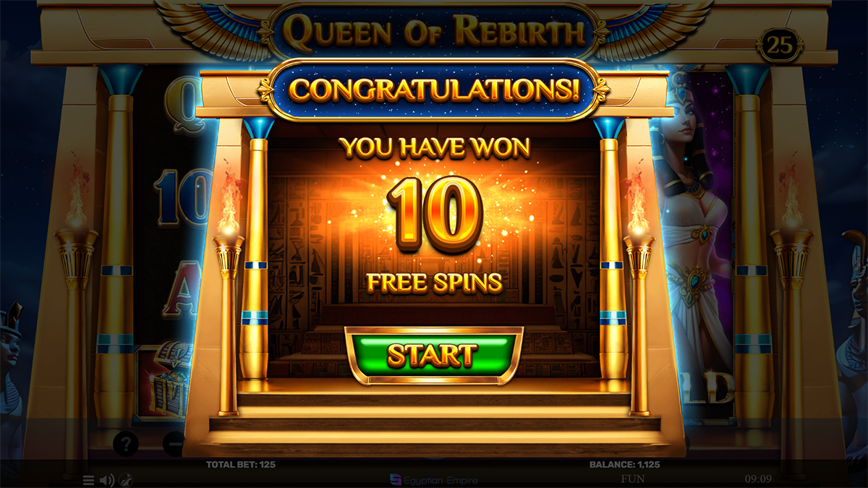Start the free spins with the green START button
The image size is (868, 488).
[x=433, y=355]
